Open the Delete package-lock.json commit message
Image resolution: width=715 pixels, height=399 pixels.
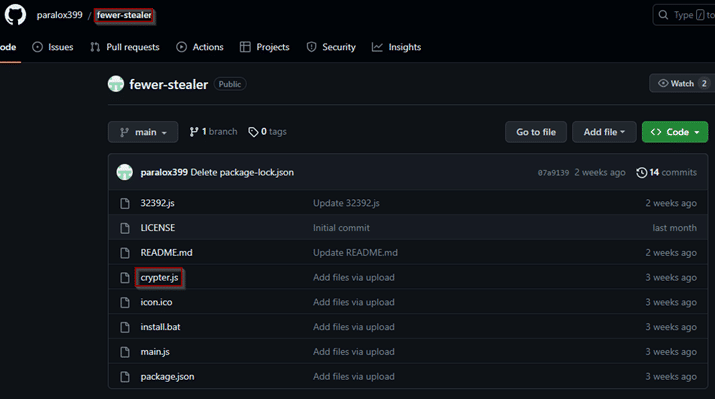click(x=242, y=172)
